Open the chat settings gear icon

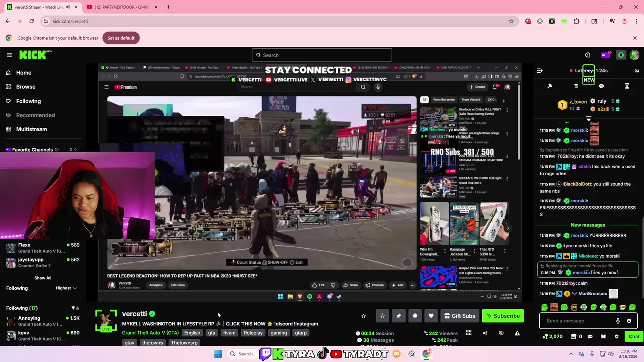pos(617,337)
